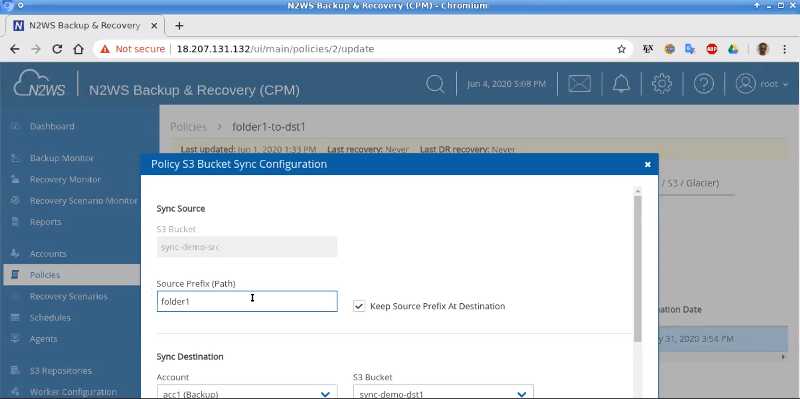Click the Google Translate extension icon
Viewport: 800px width, 399px height.
click(690, 49)
